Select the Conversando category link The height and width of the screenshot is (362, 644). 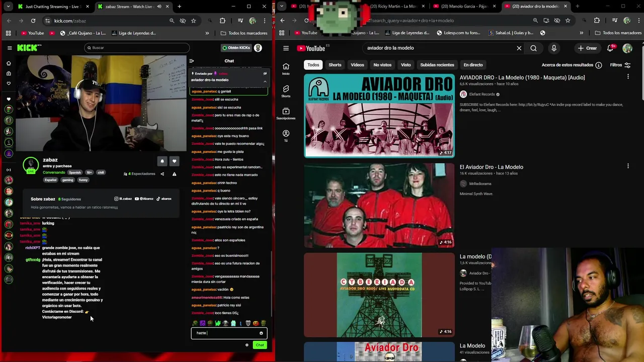click(54, 172)
